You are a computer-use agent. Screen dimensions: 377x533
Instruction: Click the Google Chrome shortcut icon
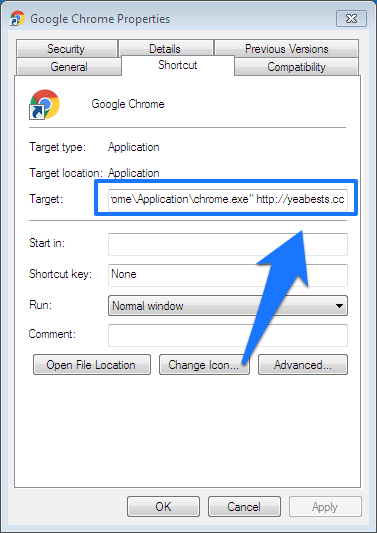point(45,104)
